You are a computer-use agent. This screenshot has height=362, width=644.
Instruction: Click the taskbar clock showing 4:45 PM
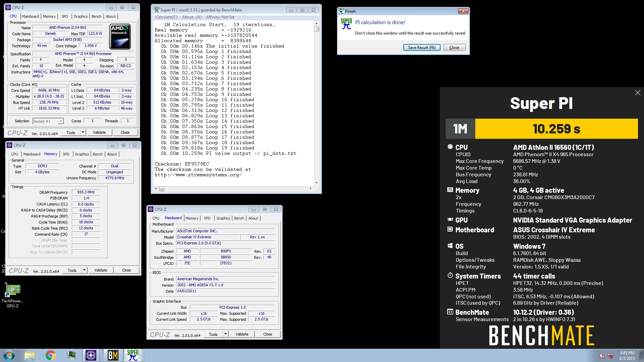click(627, 356)
